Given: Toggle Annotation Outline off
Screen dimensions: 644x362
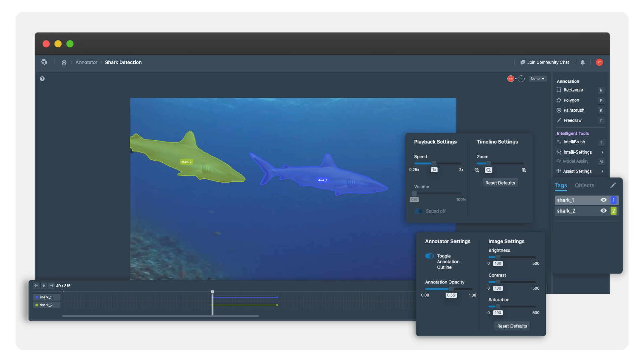Looking at the screenshot, I should (430, 256).
